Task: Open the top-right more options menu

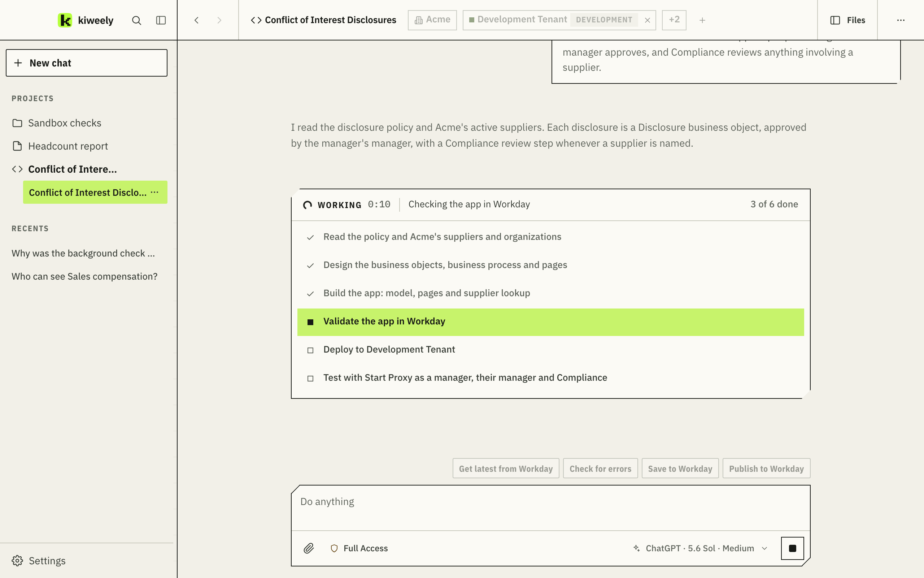Action: pyautogui.click(x=901, y=20)
